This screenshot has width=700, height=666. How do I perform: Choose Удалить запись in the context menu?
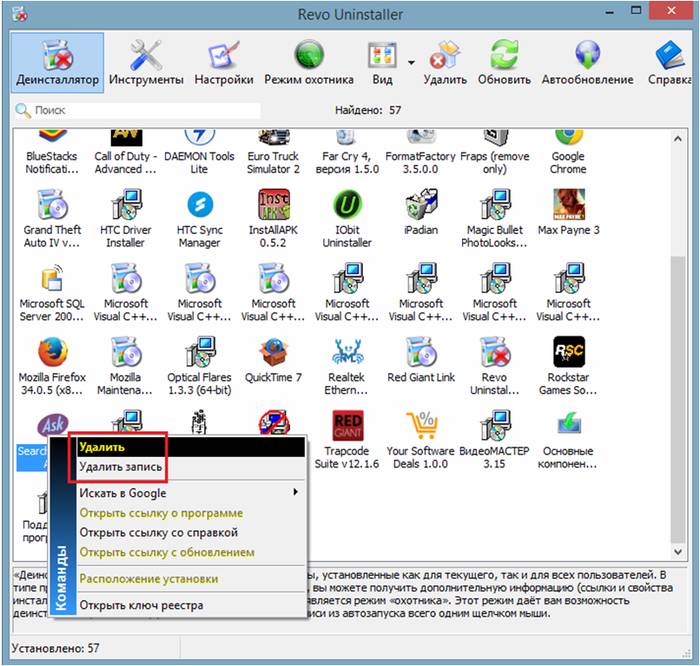pyautogui.click(x=120, y=467)
